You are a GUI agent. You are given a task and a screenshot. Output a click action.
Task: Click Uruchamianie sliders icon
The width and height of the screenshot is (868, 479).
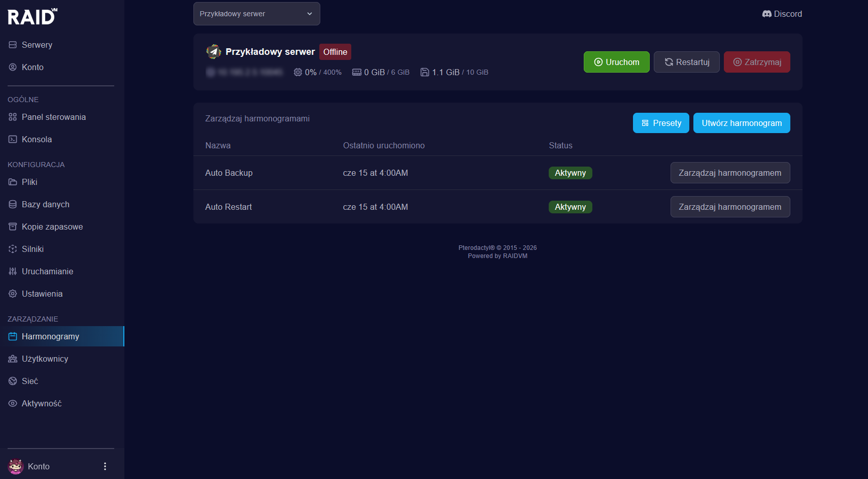13,271
